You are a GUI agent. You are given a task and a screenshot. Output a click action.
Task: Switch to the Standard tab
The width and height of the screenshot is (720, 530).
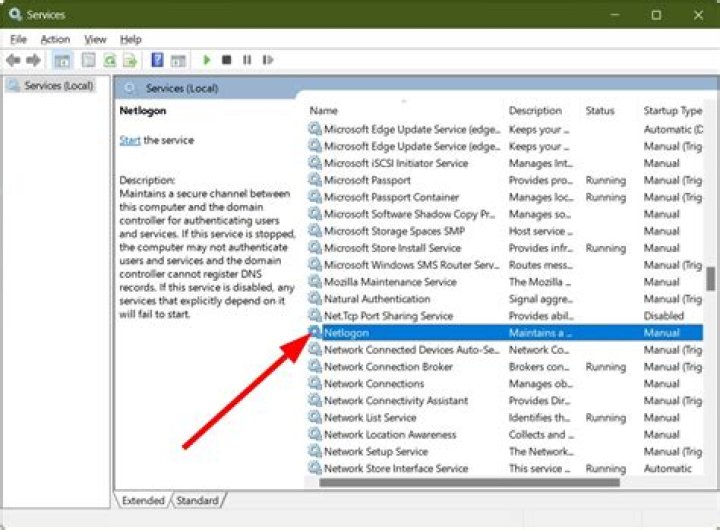click(197, 500)
